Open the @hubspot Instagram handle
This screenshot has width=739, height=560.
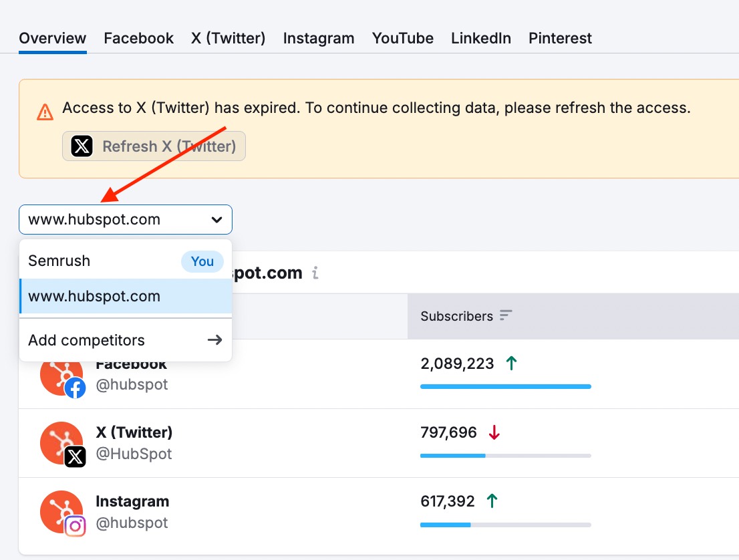(x=132, y=523)
